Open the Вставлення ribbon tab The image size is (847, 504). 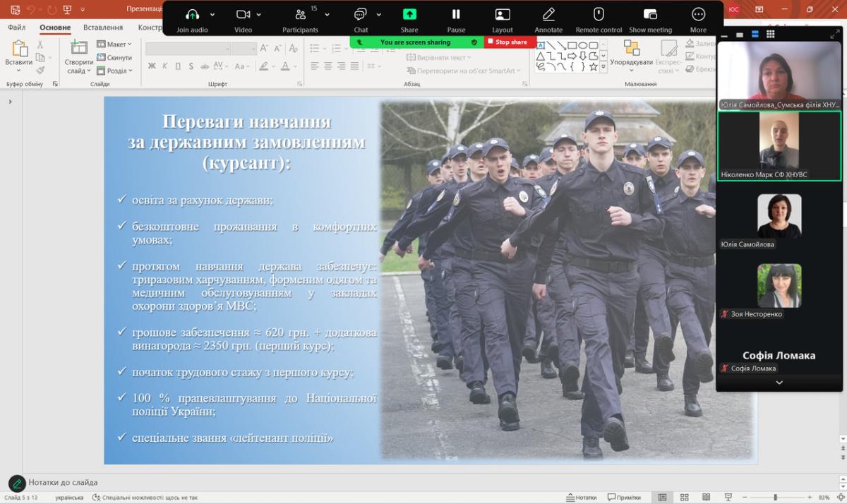(x=103, y=28)
